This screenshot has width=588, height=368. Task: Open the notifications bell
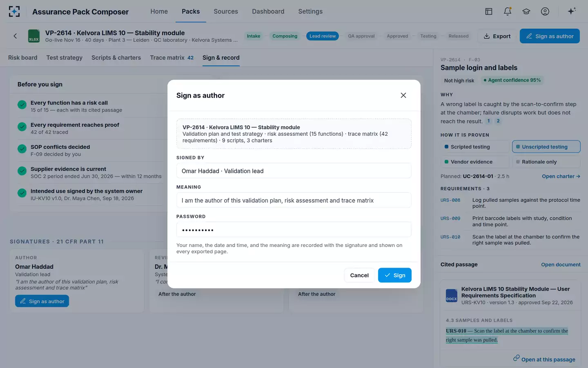[508, 11]
